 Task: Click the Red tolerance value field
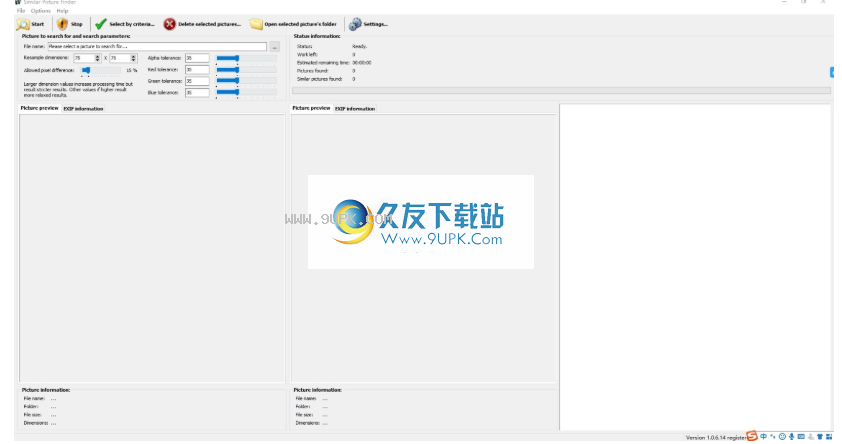click(197, 70)
